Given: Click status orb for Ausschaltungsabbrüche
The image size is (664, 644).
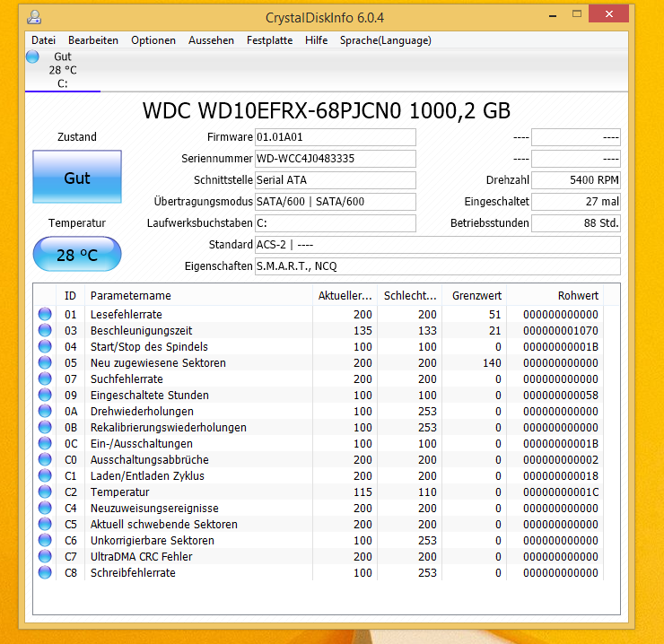Looking at the screenshot, I should click(45, 459).
